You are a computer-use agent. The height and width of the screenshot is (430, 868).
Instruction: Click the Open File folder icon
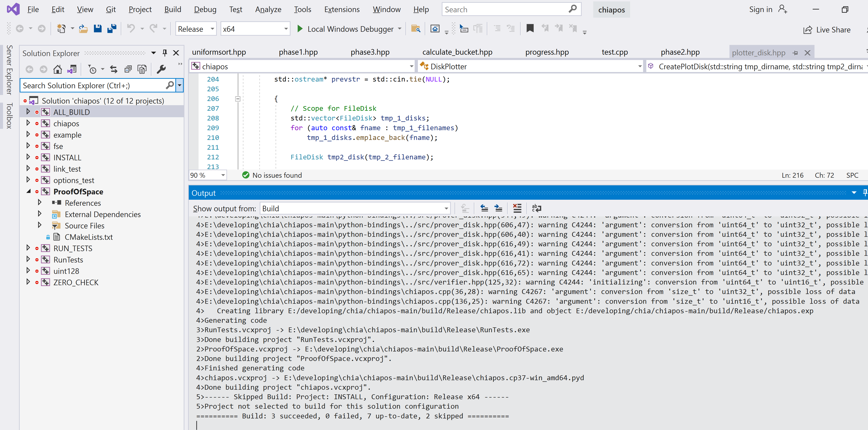pos(83,29)
